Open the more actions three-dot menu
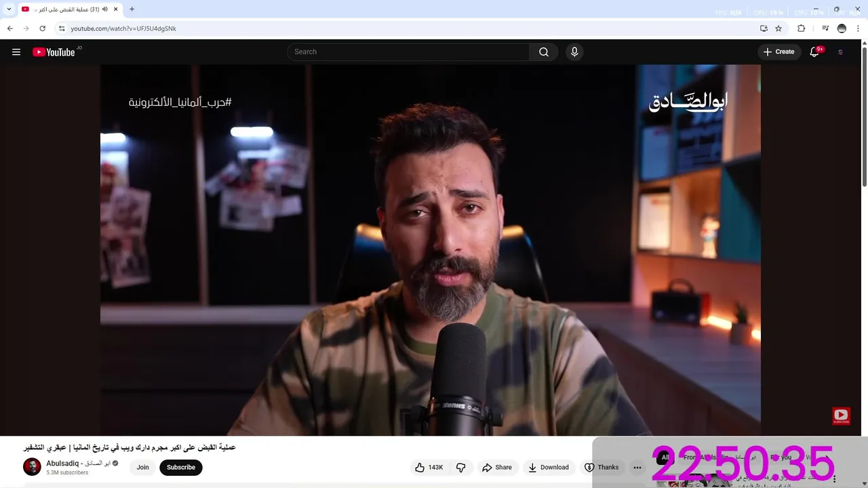 637,467
